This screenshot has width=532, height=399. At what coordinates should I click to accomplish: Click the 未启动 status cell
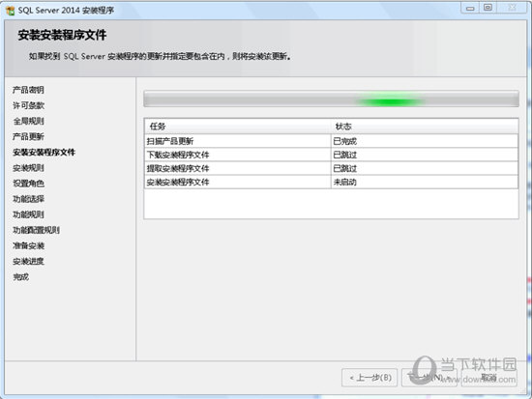424,182
